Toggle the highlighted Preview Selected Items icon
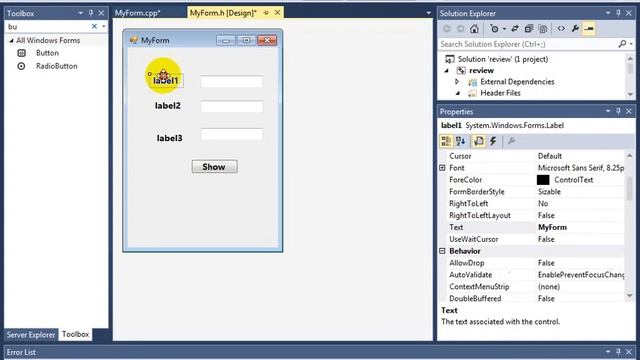Image resolution: width=640 pixels, height=360 pixels. click(589, 29)
